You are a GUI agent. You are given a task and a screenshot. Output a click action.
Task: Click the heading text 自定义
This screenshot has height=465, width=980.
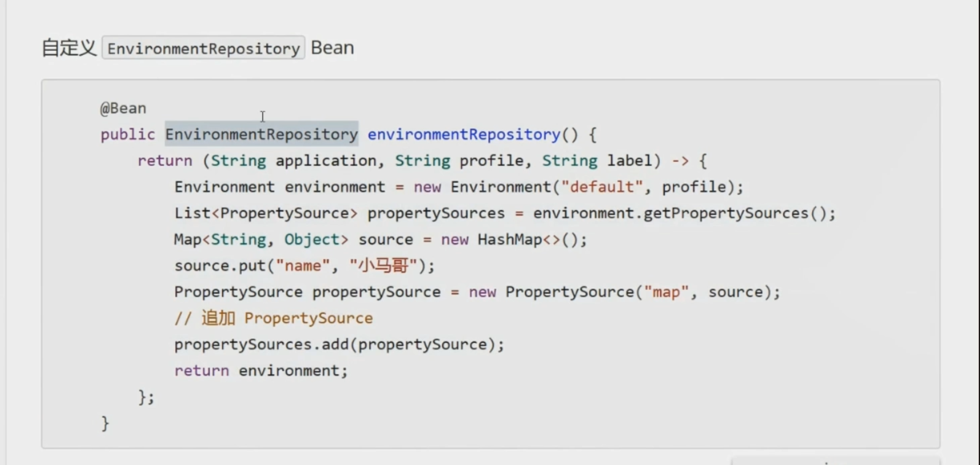(70, 48)
